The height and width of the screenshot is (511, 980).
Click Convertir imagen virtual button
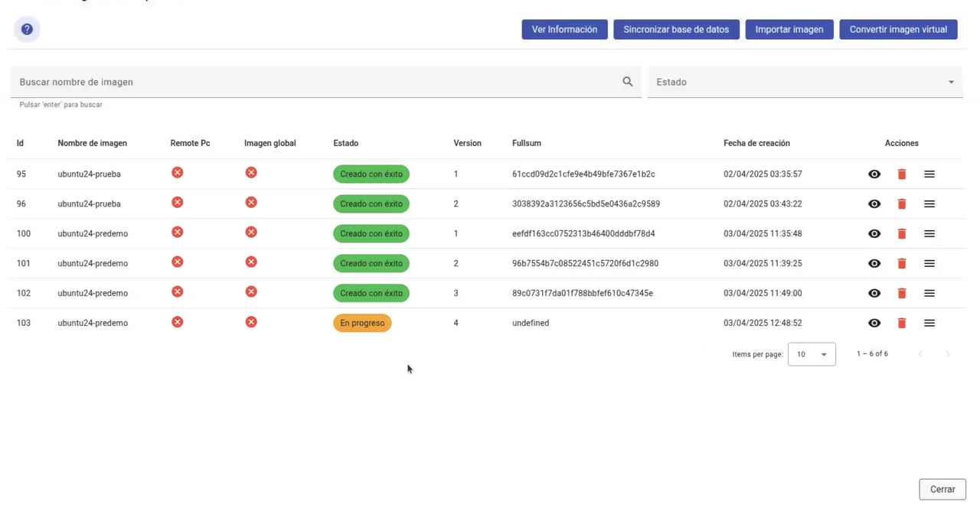click(x=898, y=30)
